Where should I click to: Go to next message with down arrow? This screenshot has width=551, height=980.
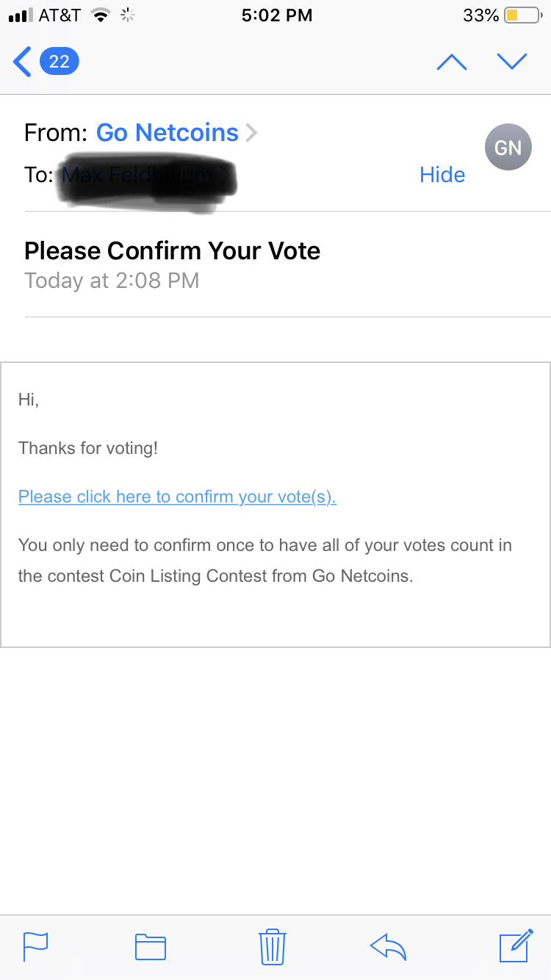coord(512,62)
